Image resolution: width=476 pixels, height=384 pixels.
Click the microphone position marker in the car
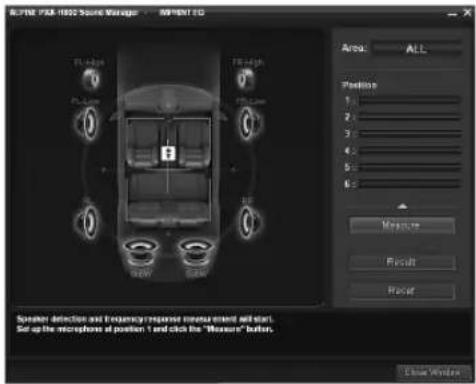pos(168,153)
